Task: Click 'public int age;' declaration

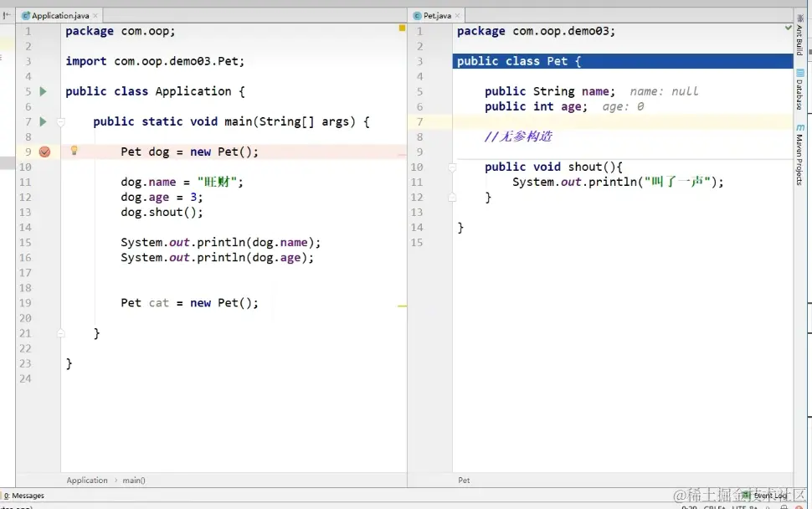Action: click(536, 106)
